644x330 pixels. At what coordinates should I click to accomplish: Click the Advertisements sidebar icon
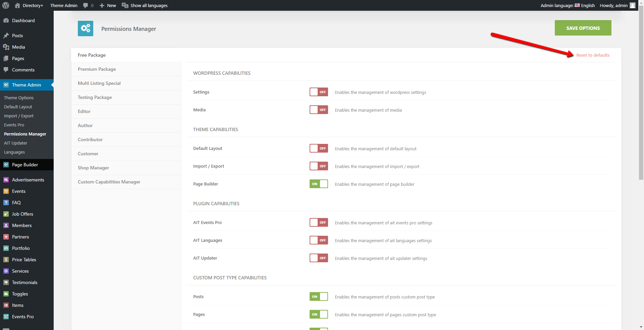pos(6,180)
